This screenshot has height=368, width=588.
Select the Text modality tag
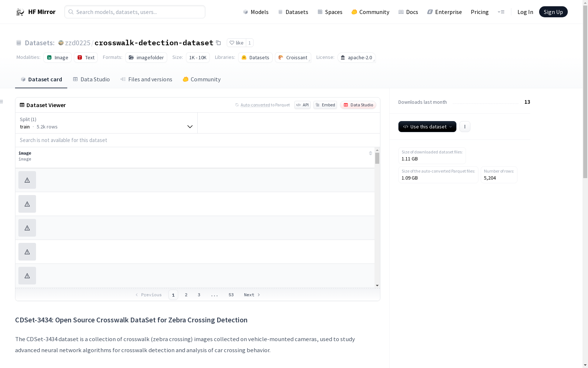86,57
